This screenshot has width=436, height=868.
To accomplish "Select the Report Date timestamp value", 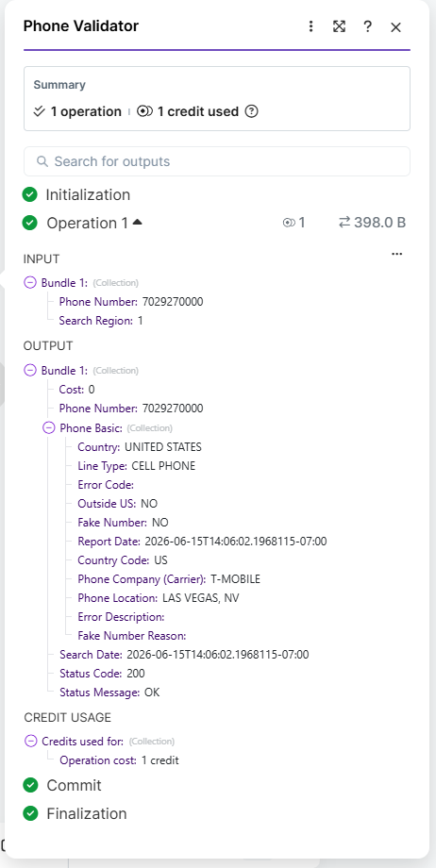I will pos(235,542).
